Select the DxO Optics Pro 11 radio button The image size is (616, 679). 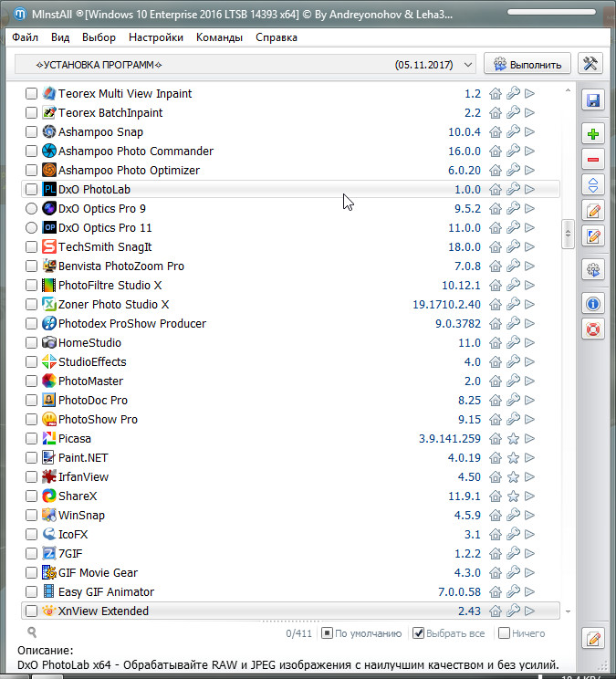[31, 228]
